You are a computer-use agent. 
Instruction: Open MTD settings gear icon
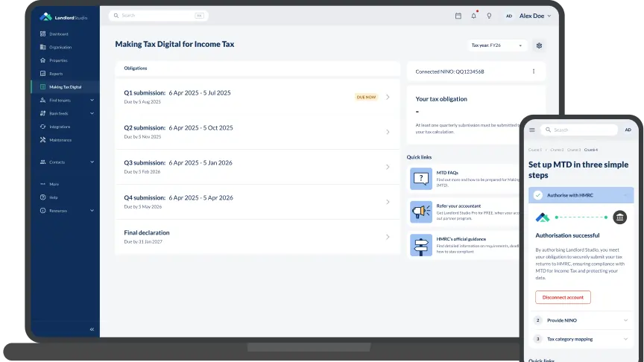pyautogui.click(x=539, y=45)
